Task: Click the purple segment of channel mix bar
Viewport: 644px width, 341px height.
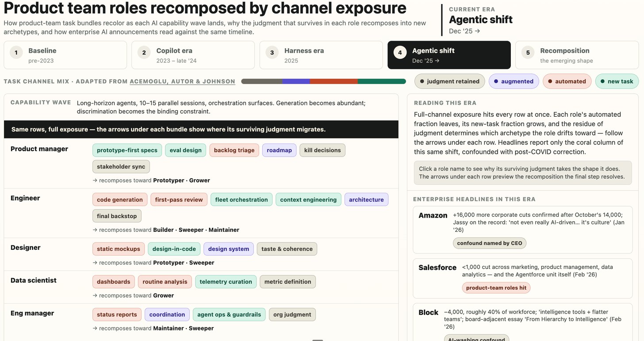Action: click(296, 81)
